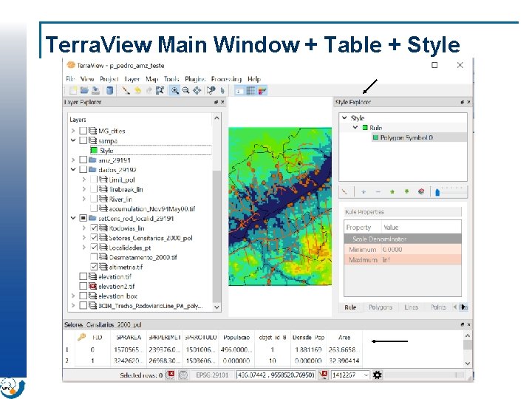This screenshot has height=399, width=532.
Task: Open the scale 1412267 dropdown
Action: tap(366, 375)
